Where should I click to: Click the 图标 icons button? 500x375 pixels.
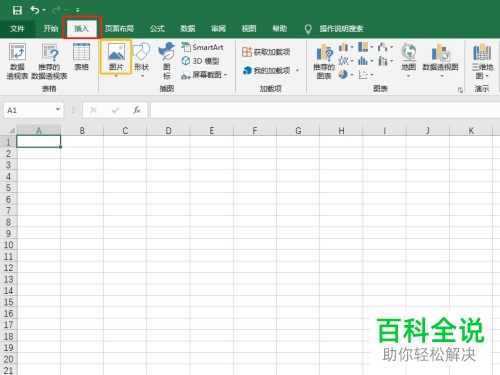click(x=166, y=61)
